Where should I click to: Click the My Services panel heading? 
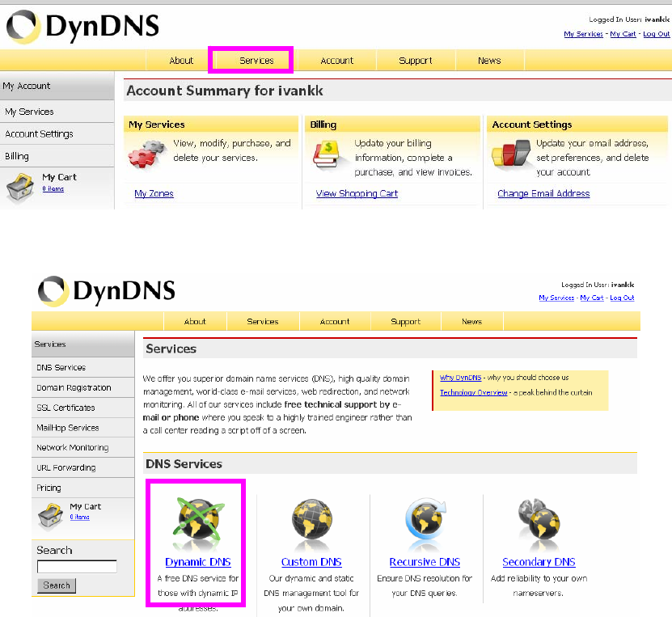pos(156,125)
